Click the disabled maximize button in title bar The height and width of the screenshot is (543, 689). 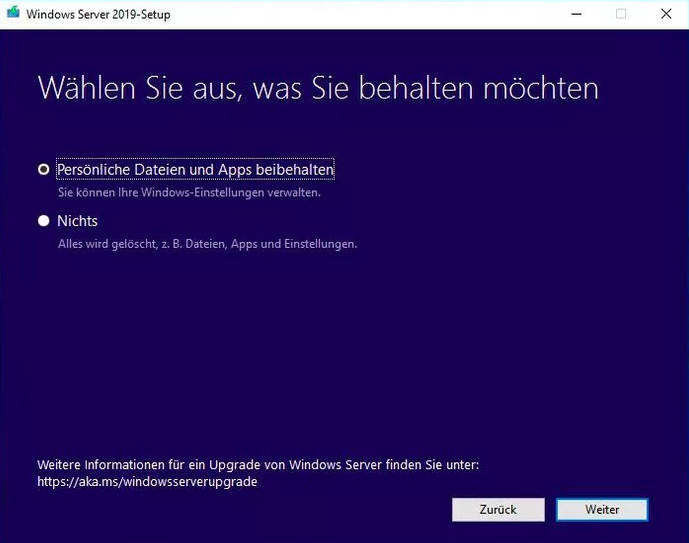(621, 14)
